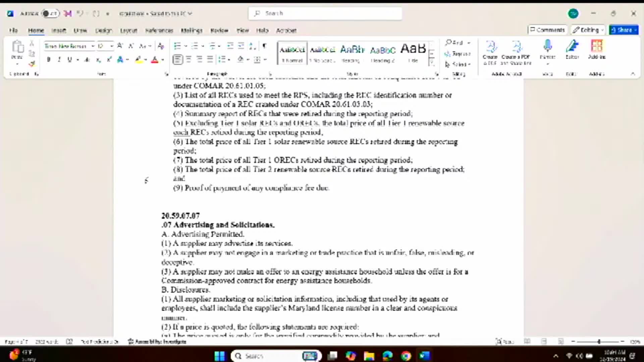Toggle Bold formatting
The image size is (644, 362).
[x=49, y=60]
